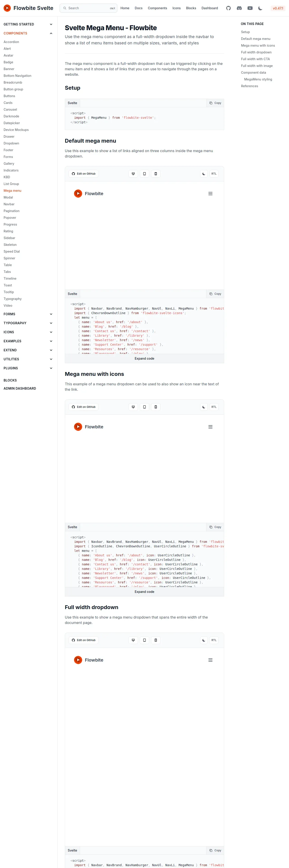Viewport: 289px width, 868px height.
Task: Expand the Typography sidebar section
Action: click(x=28, y=323)
